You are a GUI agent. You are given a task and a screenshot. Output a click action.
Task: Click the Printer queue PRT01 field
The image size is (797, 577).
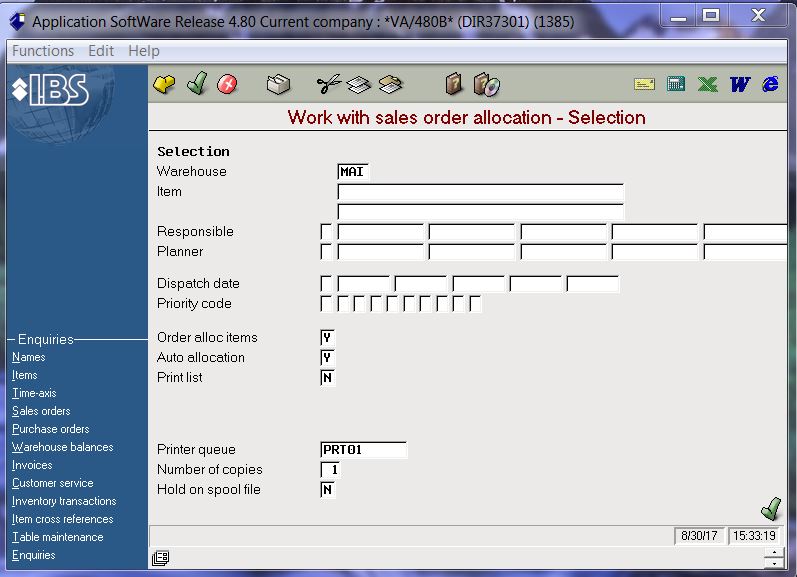pyautogui.click(x=363, y=450)
